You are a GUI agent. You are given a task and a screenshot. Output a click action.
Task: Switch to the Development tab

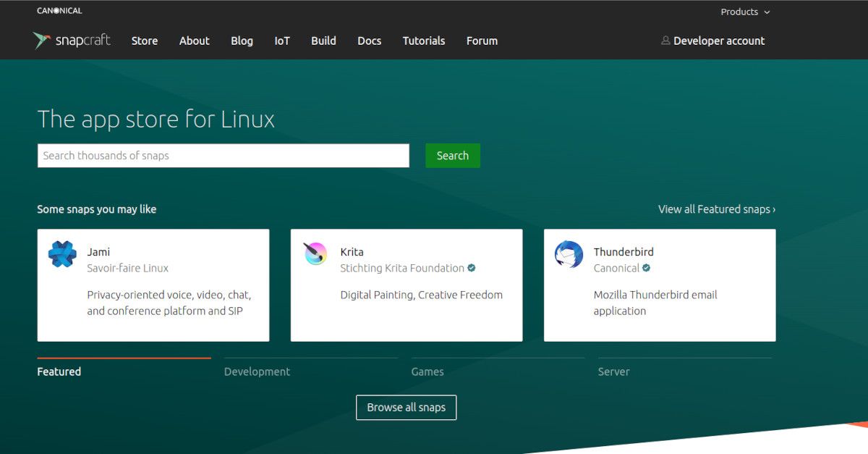coord(257,371)
